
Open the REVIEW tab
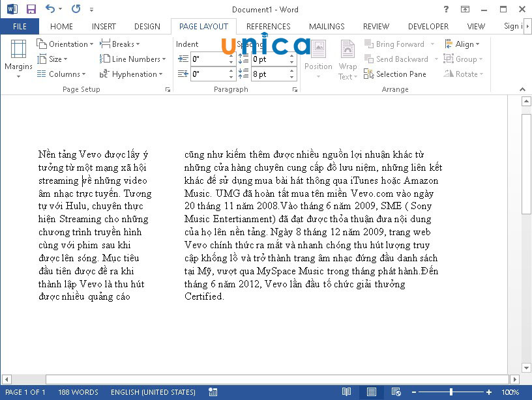[376, 27]
